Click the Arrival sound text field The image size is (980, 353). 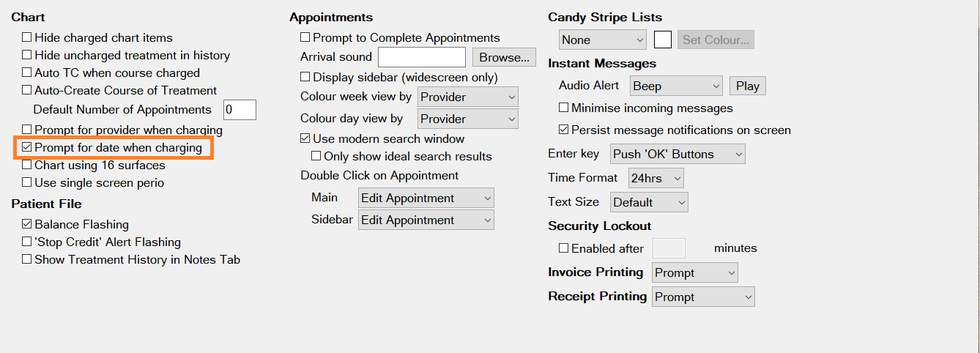click(422, 57)
